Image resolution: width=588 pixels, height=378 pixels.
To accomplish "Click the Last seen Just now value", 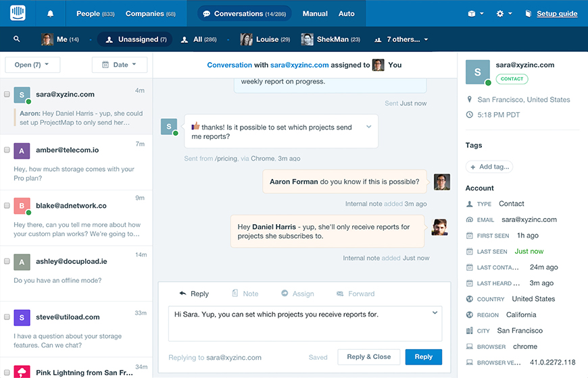I will pos(529,251).
